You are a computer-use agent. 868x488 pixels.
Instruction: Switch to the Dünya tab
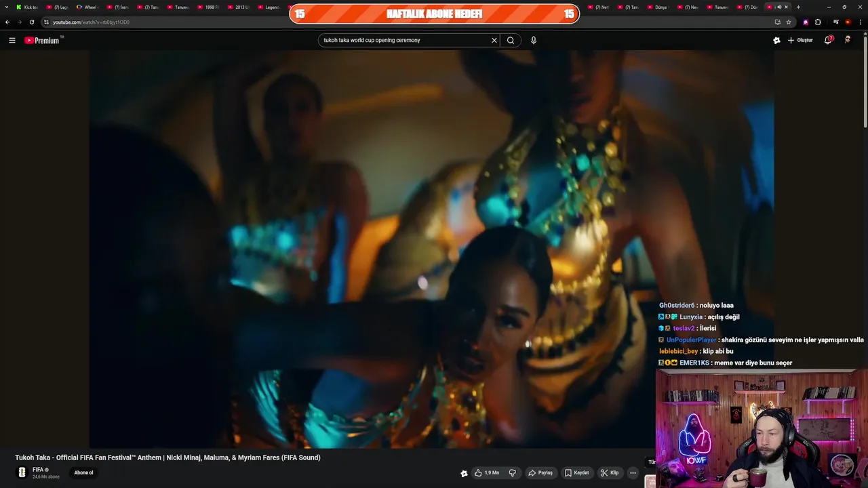coord(658,7)
